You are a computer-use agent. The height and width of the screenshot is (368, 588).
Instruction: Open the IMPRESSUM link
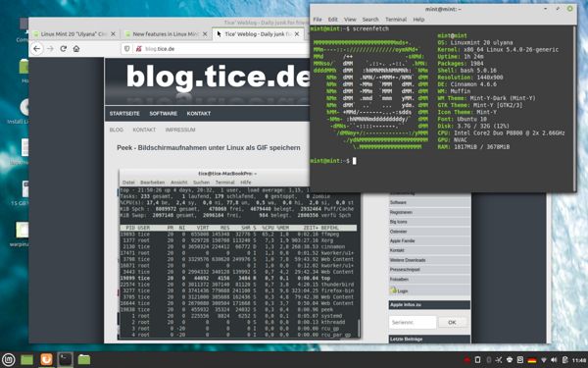[x=180, y=130]
